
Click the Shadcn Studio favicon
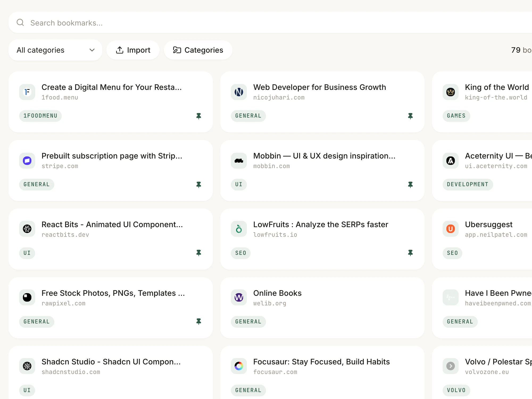(x=27, y=366)
